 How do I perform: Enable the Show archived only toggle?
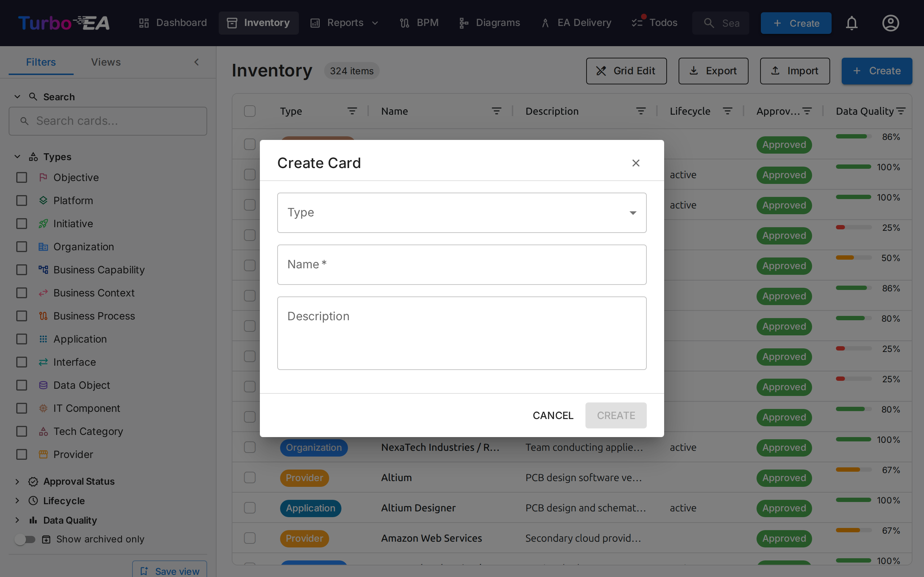click(x=25, y=539)
